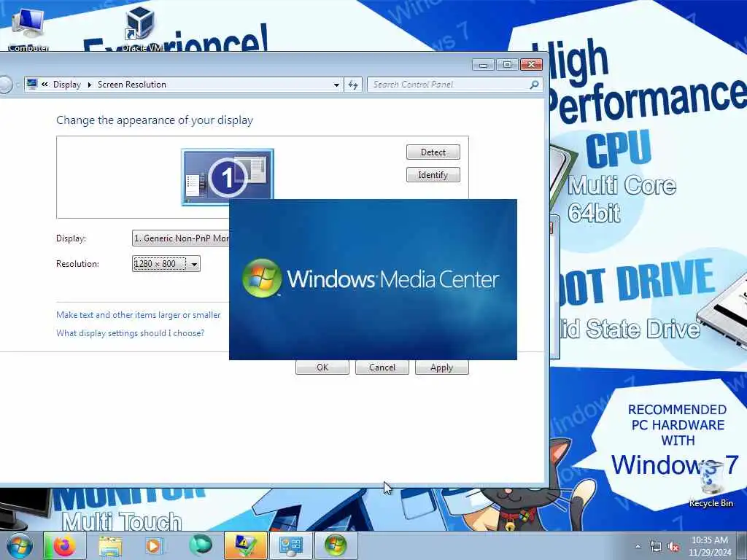Open the muted volume tray icon

click(673, 547)
